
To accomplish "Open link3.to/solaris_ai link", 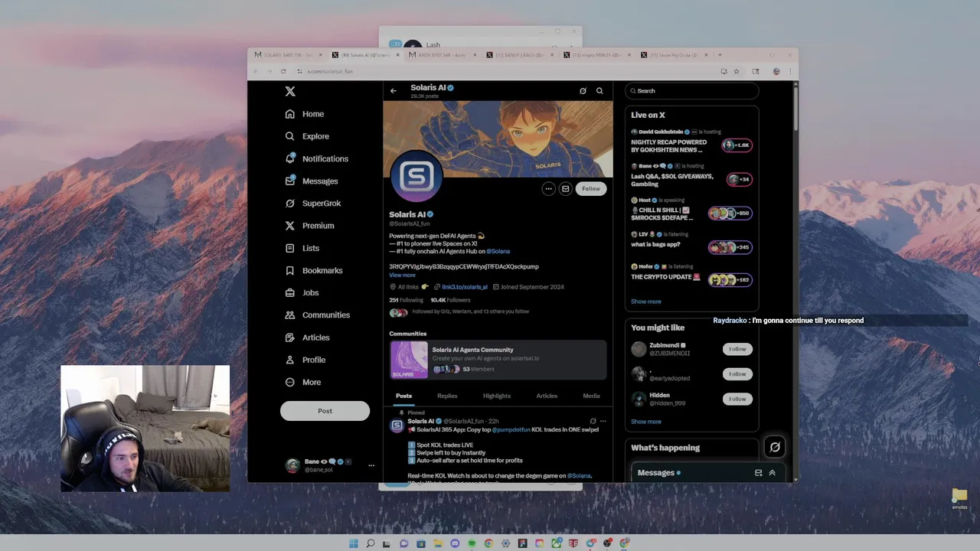I will [465, 287].
